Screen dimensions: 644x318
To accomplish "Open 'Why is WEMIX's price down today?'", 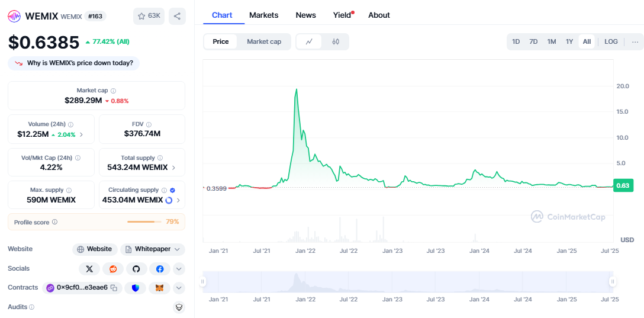I will [74, 63].
